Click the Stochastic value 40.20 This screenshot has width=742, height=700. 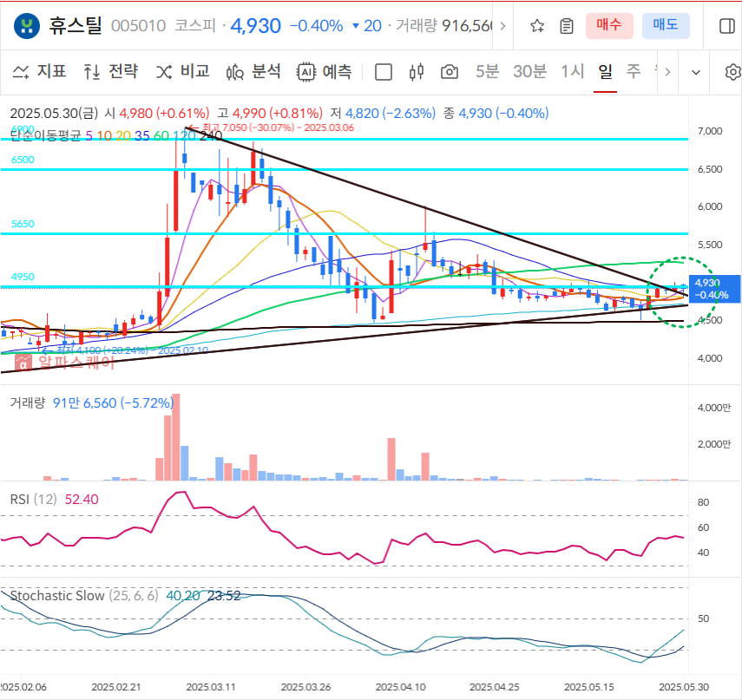182,595
